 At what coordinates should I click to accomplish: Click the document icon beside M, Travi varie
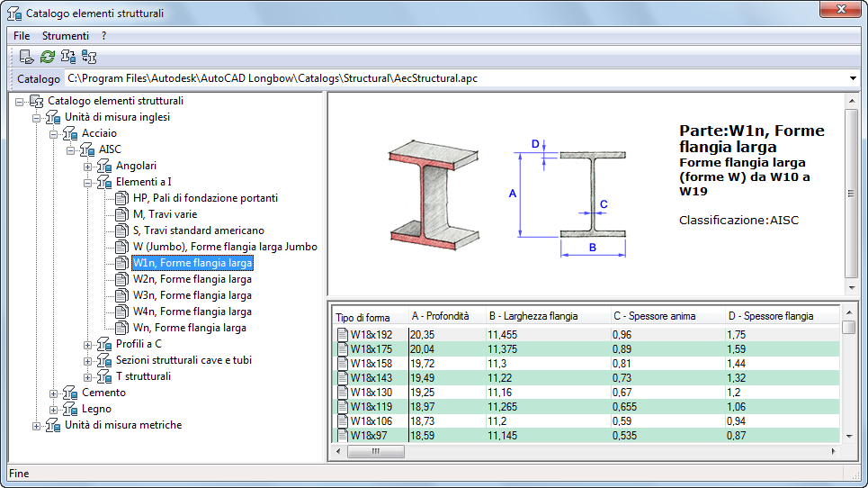click(x=121, y=214)
